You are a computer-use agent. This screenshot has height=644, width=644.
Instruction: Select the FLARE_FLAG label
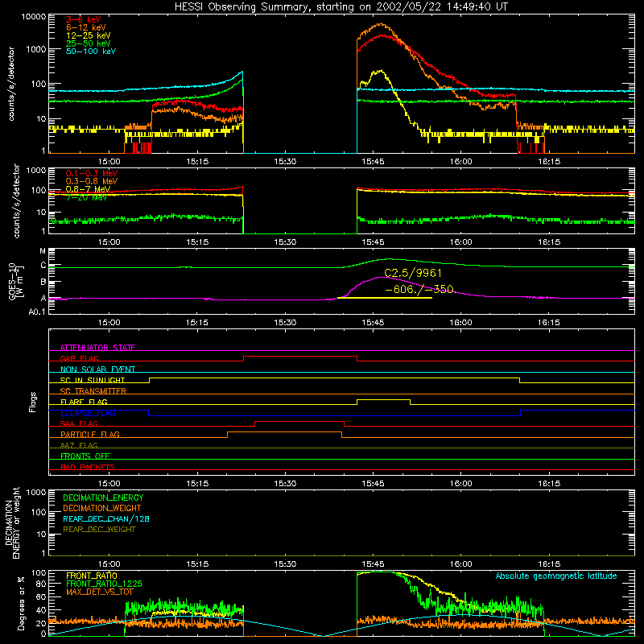click(x=84, y=402)
